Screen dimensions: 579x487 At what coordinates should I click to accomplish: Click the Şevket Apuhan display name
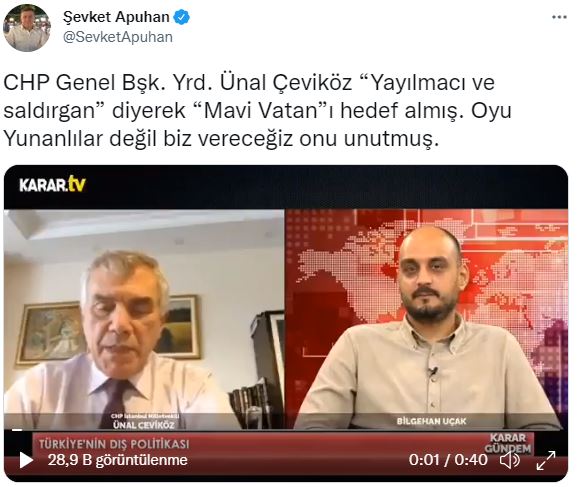[116, 17]
